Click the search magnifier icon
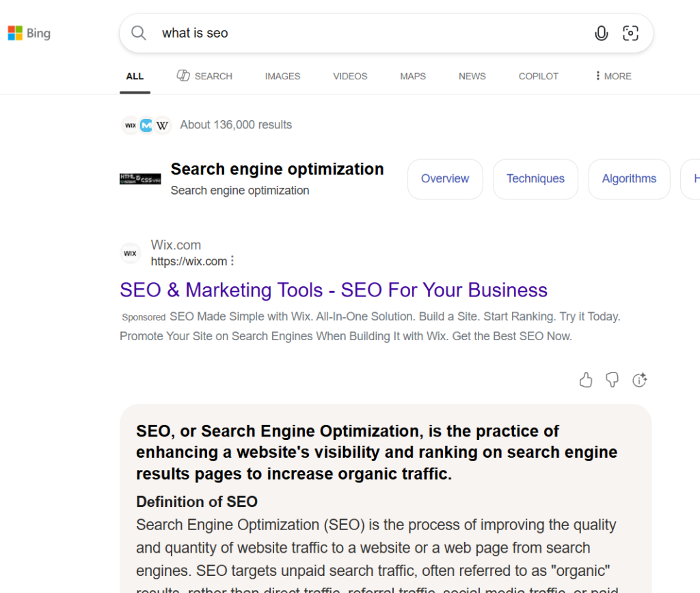This screenshot has height=593, width=700. coord(139,33)
